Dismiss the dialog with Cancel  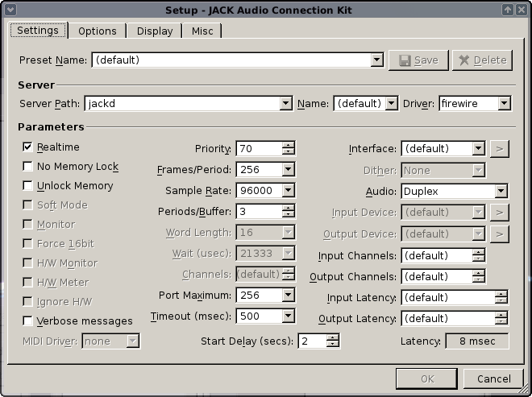[493, 378]
